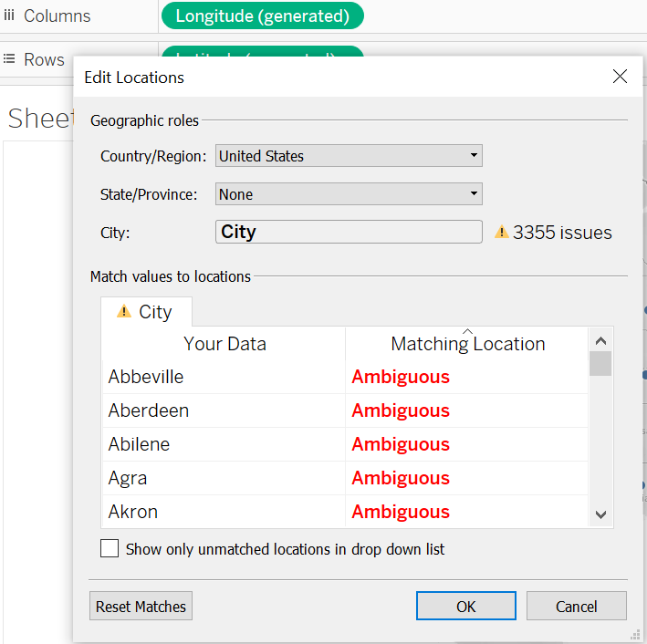Enable Show only unmatched locations checkbox
Viewport: 647px width, 644px height.
click(x=110, y=549)
